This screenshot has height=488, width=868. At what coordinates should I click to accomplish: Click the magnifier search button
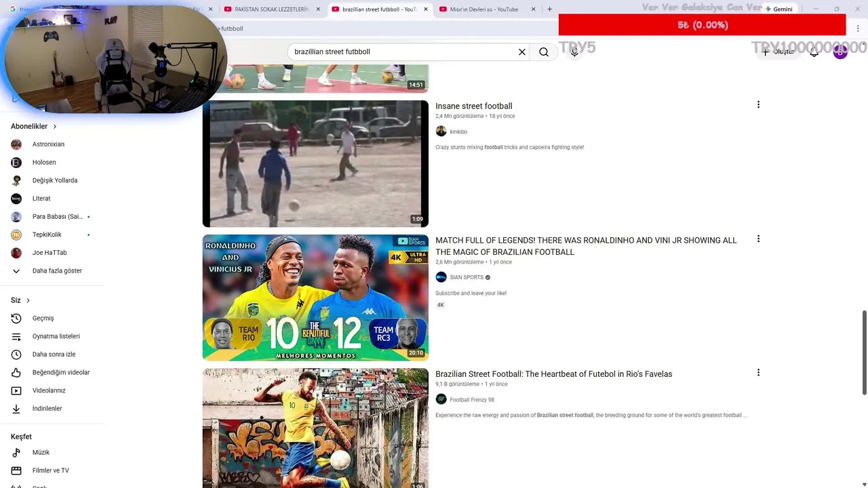point(544,52)
